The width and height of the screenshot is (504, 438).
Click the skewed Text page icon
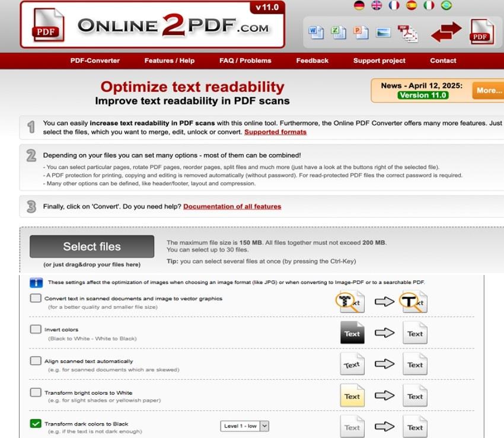pos(352,364)
